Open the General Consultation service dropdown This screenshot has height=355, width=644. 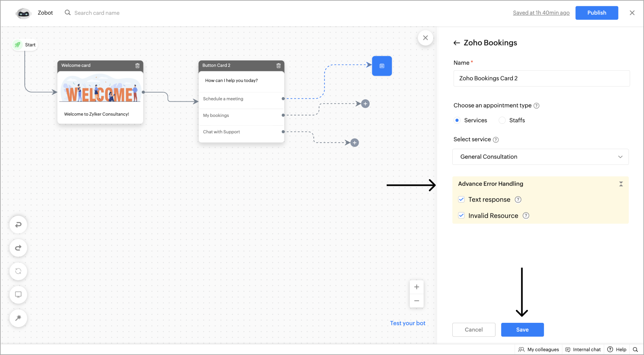tap(540, 157)
